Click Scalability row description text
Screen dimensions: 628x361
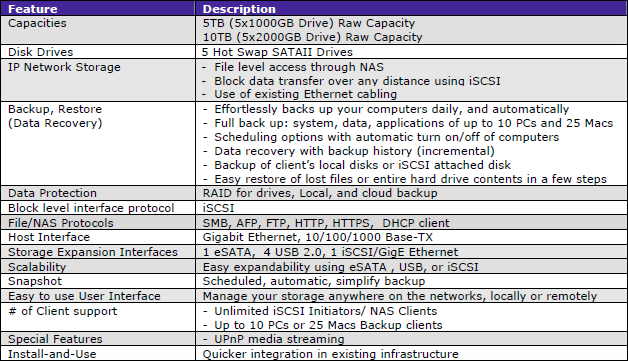click(341, 267)
